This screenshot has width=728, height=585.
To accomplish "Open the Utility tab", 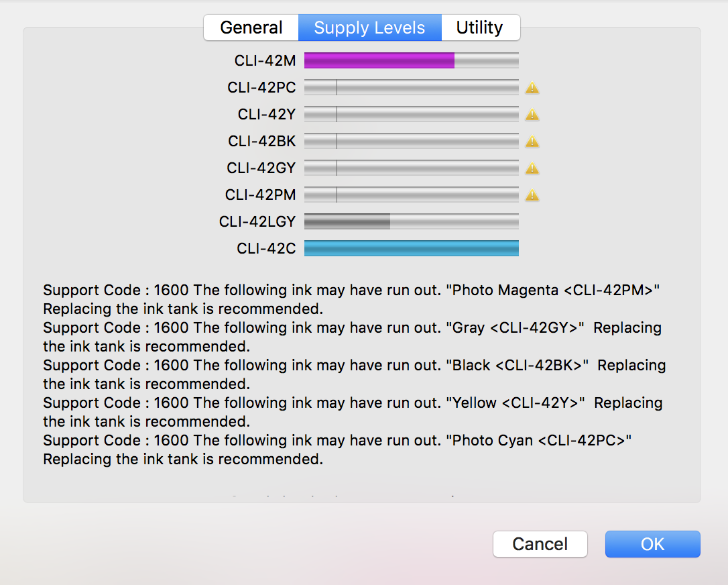I will 479,28.
